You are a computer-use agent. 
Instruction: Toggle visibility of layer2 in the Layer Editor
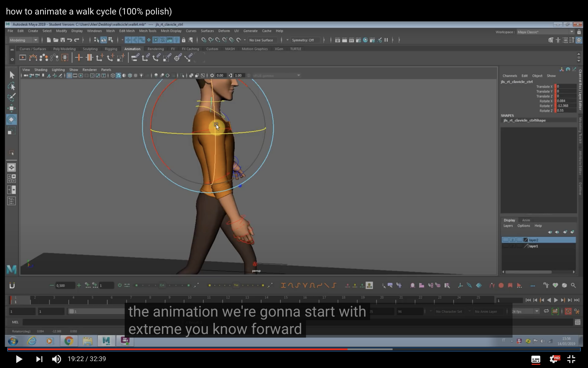pos(506,240)
